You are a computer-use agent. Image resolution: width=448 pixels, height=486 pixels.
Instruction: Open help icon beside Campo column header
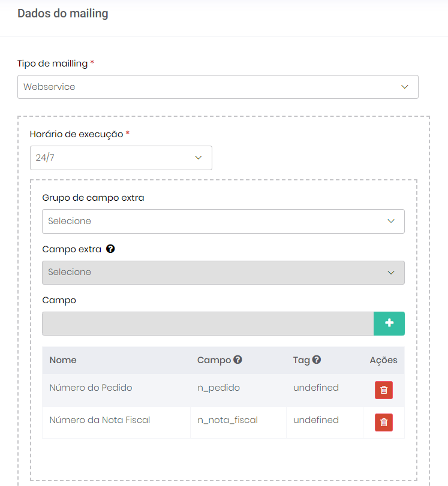pyautogui.click(x=237, y=360)
